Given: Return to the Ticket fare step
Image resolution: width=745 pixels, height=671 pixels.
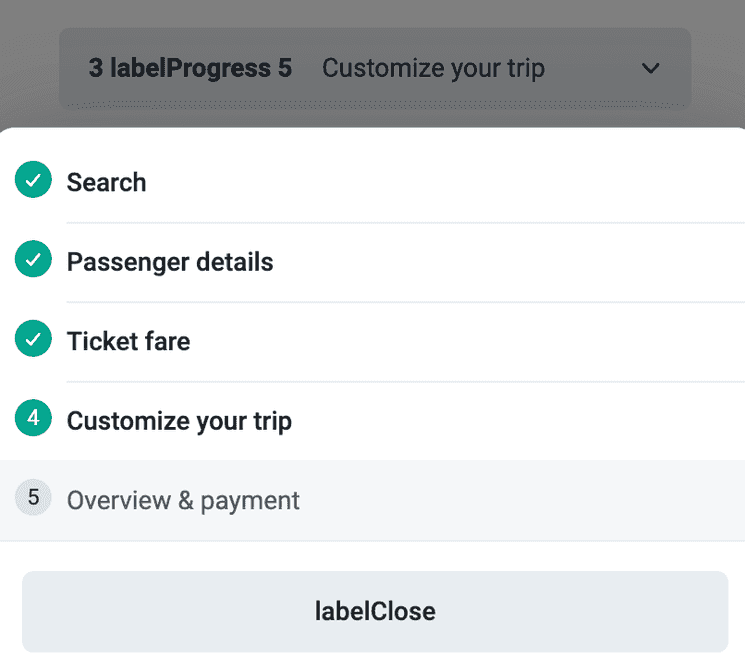Looking at the screenshot, I should (x=128, y=341).
